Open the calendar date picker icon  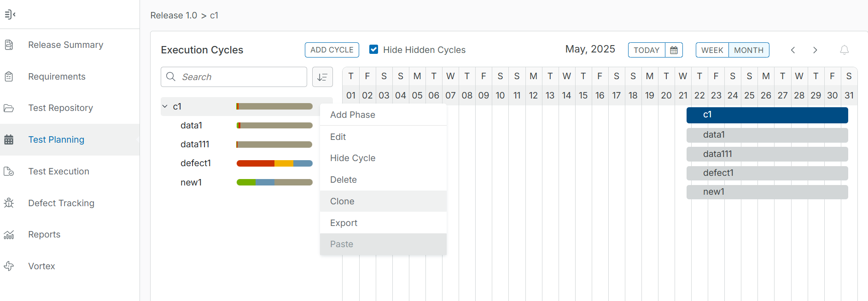(674, 50)
